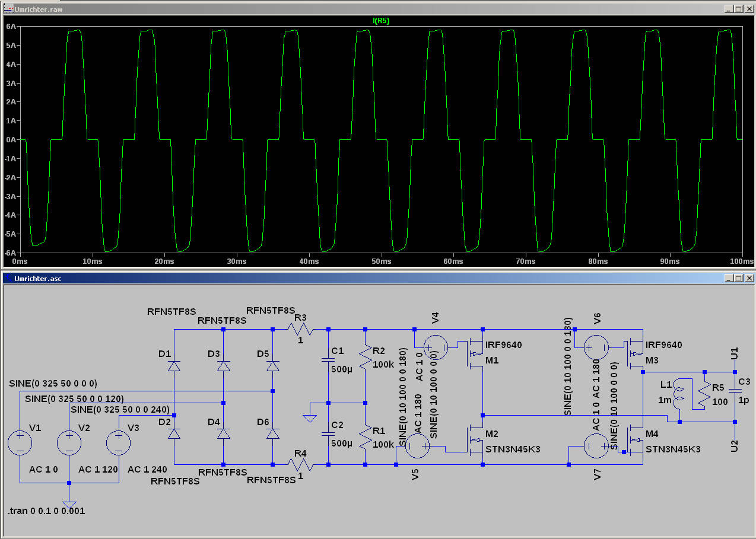Select capacitor C3 symbol
This screenshot has height=539, width=756.
pyautogui.click(x=735, y=390)
